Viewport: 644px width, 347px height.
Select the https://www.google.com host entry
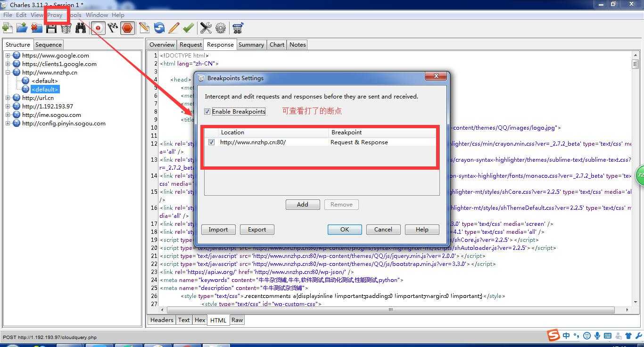55,56
